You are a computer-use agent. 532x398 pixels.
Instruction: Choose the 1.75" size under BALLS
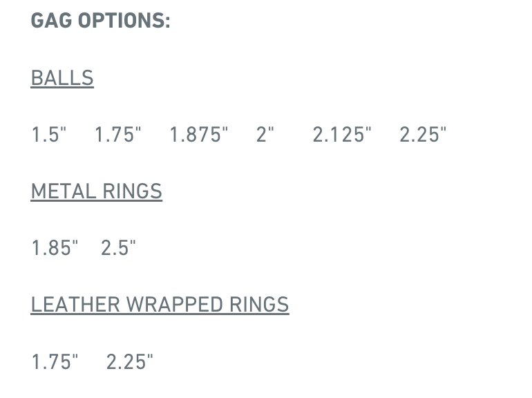(117, 134)
